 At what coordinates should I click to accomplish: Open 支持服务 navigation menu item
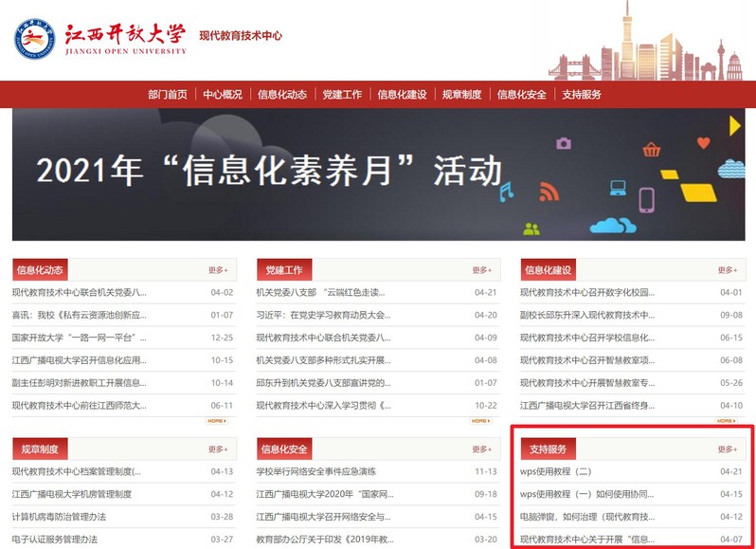[x=582, y=94]
